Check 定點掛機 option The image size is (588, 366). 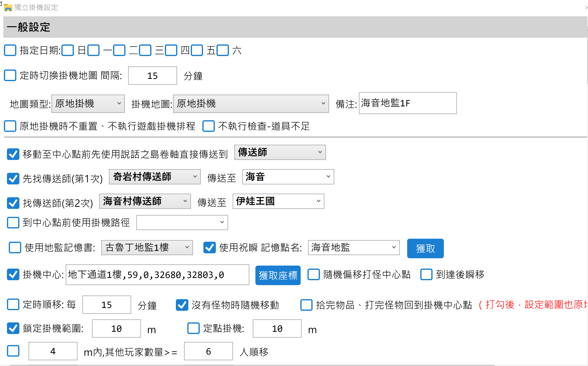point(193,329)
